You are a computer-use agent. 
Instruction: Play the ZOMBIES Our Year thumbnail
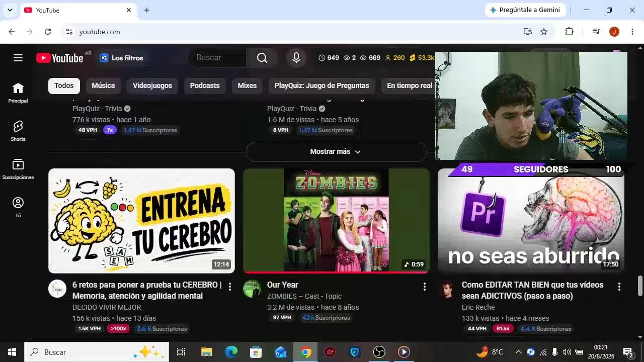[336, 221]
